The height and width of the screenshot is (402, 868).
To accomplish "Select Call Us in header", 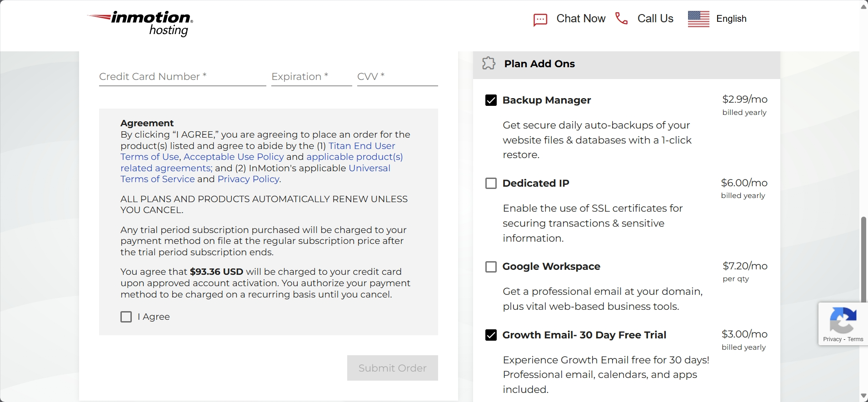I will pos(655,19).
